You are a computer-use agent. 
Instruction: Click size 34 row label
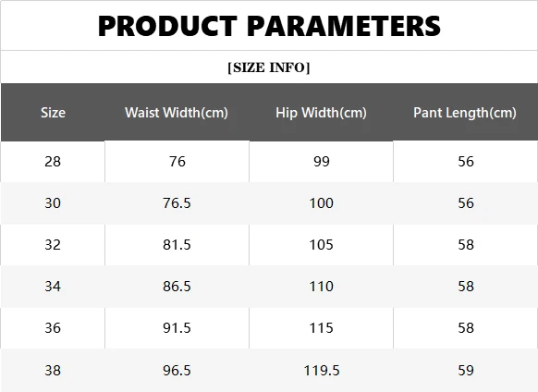(x=53, y=286)
